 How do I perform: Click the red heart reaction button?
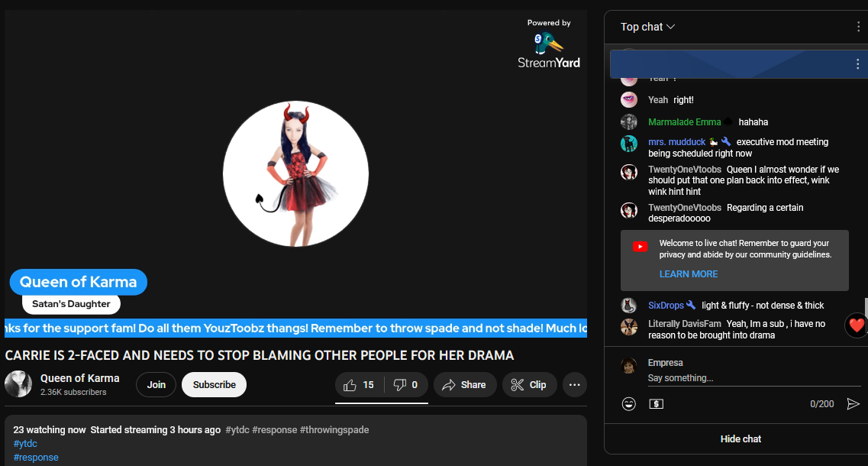[x=856, y=325]
